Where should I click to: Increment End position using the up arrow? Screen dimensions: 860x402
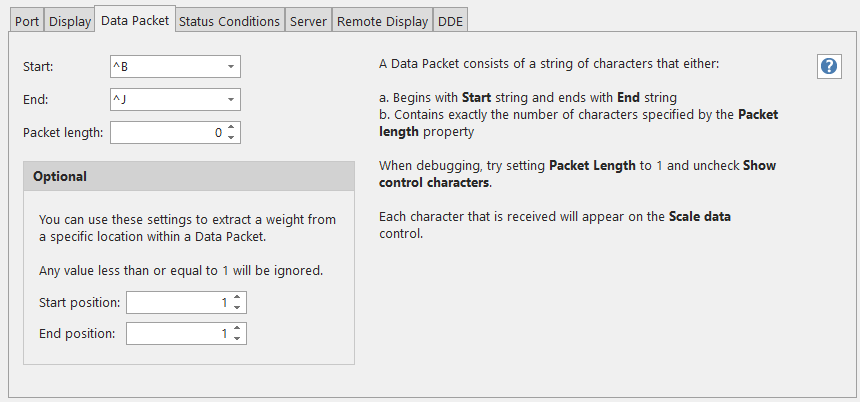237,329
